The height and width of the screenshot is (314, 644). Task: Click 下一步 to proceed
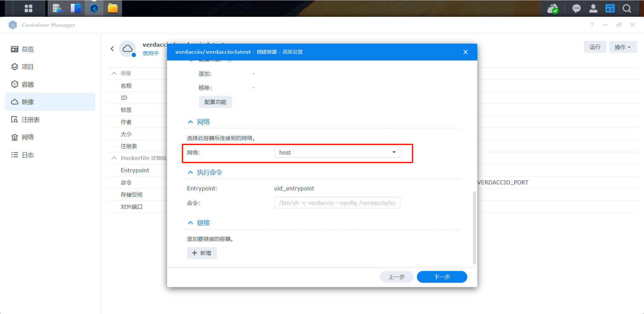(442, 277)
